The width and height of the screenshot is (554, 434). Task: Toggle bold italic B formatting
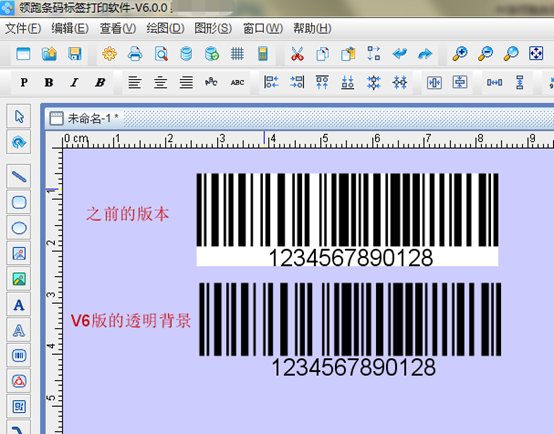[x=100, y=82]
